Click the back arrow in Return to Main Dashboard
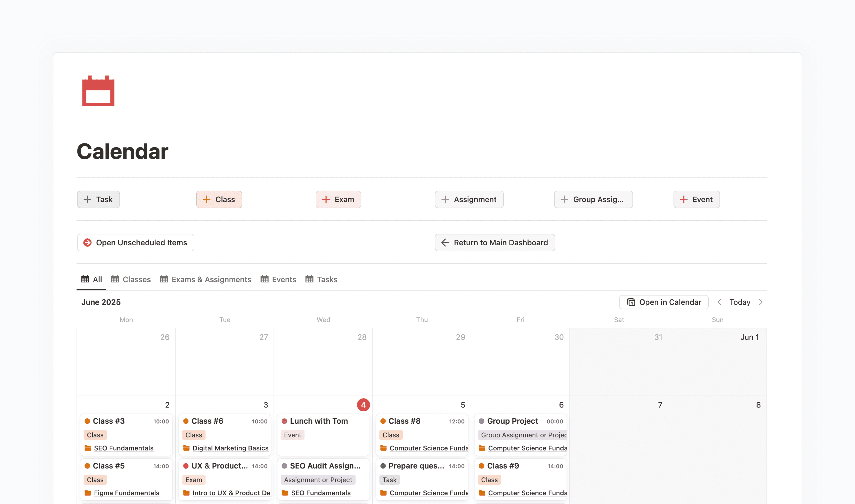Screen dimensions: 855x504 point(445,242)
